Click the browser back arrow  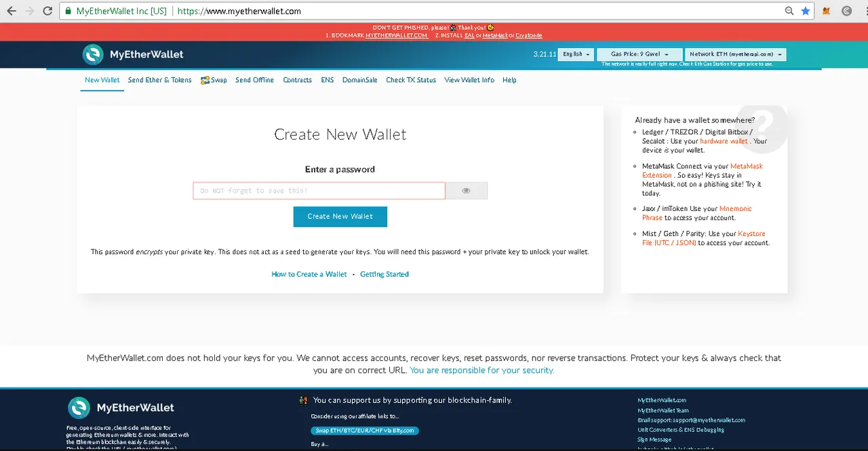point(12,11)
